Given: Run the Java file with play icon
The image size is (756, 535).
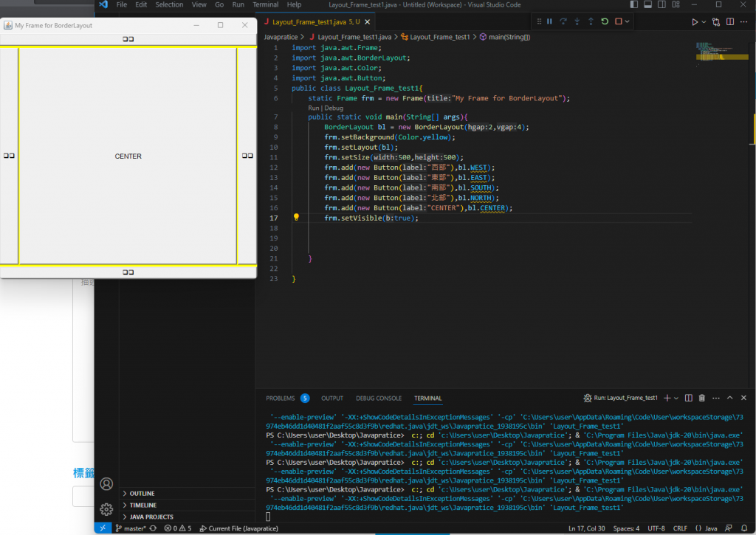Looking at the screenshot, I should pyautogui.click(x=694, y=21).
